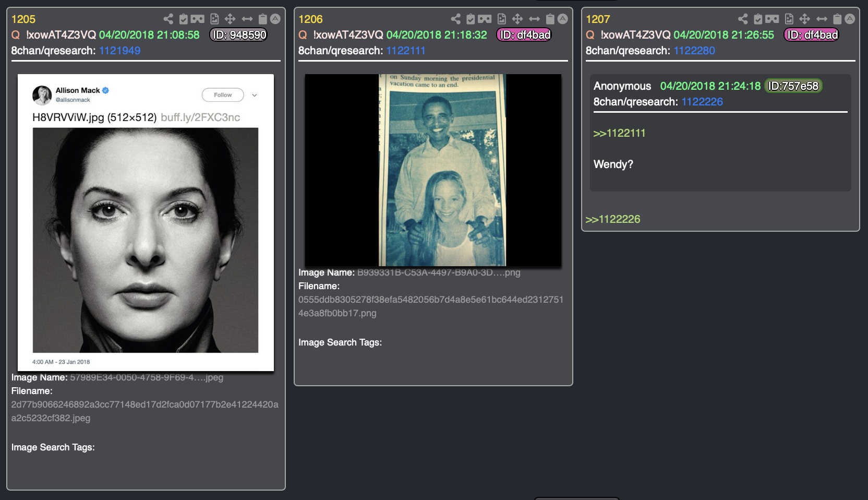Click the image file icon on post 1205
868x500 pixels.
tap(214, 19)
